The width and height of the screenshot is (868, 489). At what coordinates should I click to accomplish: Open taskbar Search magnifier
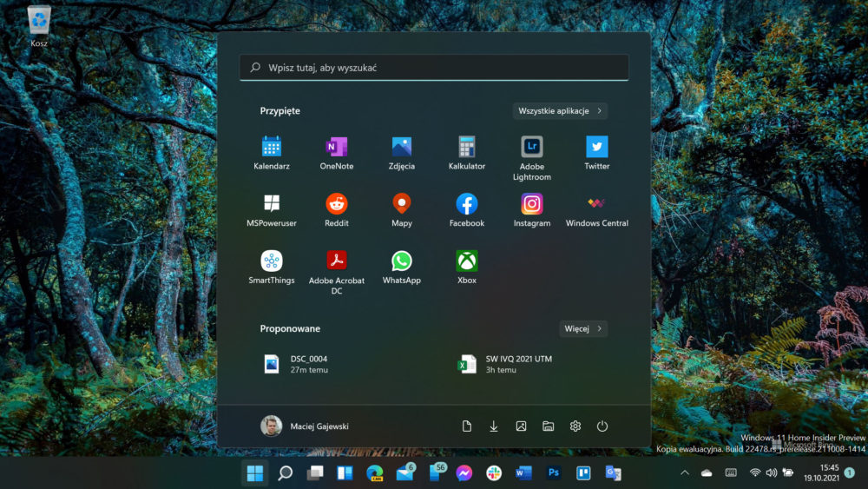[x=285, y=473]
